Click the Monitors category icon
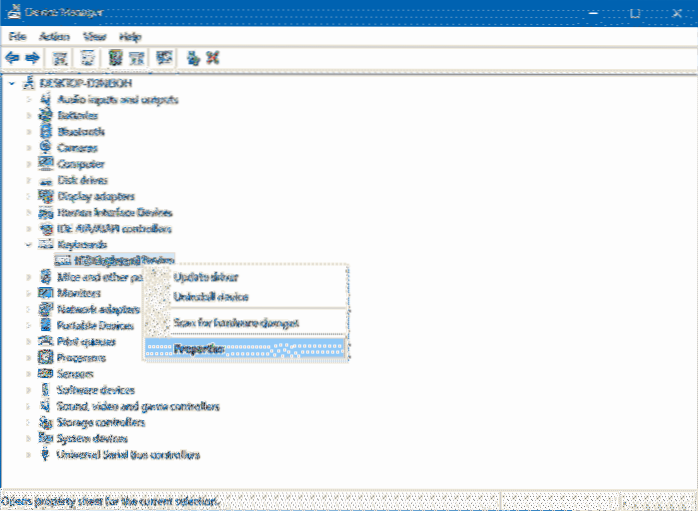The height and width of the screenshot is (511, 698). coord(45,293)
